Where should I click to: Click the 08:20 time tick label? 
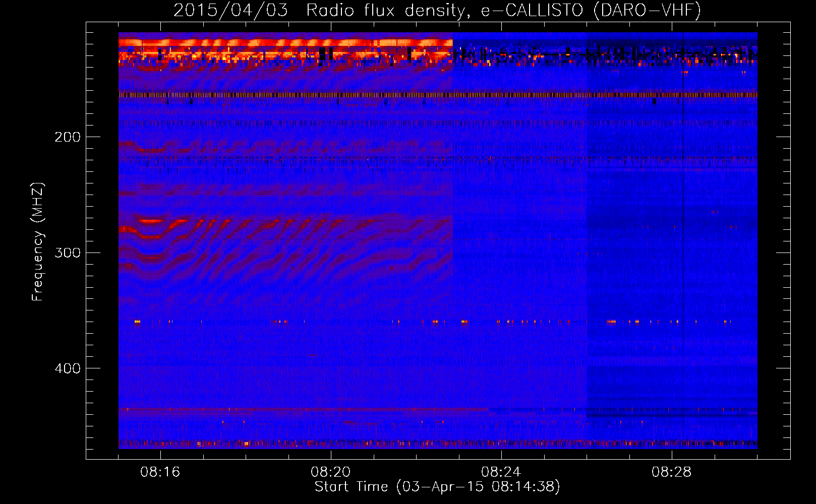[331, 472]
